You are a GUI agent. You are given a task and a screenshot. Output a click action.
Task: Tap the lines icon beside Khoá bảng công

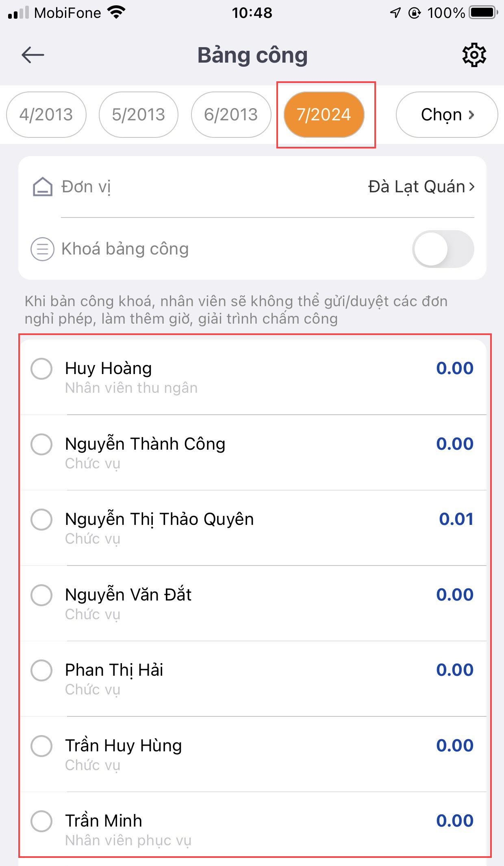click(x=42, y=249)
